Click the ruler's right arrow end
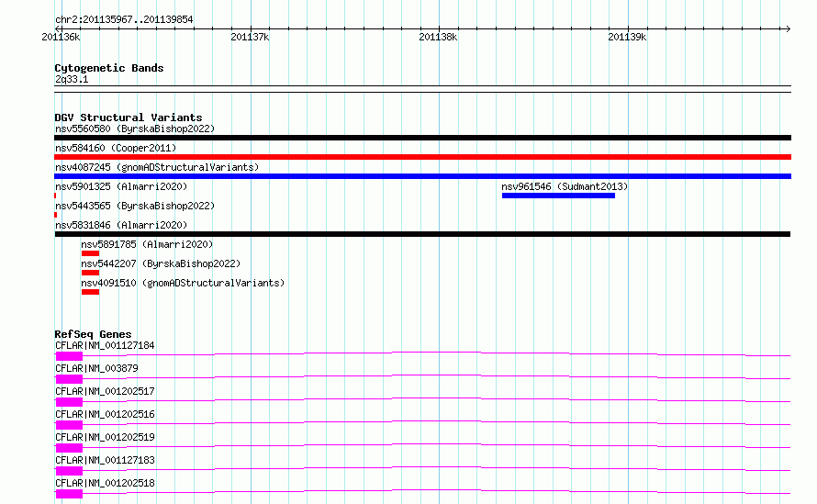This screenshot has height=504, width=817. point(788,28)
